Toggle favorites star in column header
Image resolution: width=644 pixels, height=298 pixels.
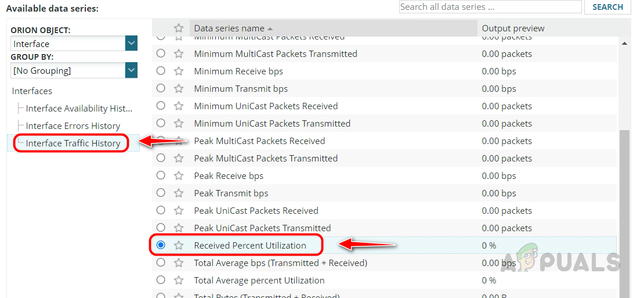coord(179,28)
